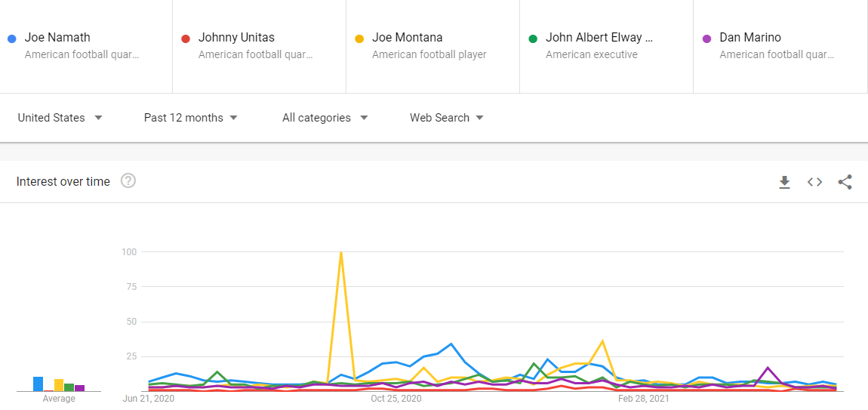Select the Joe Montana term card
Image resolution: width=868 pixels, height=410 pixels.
[x=433, y=46]
